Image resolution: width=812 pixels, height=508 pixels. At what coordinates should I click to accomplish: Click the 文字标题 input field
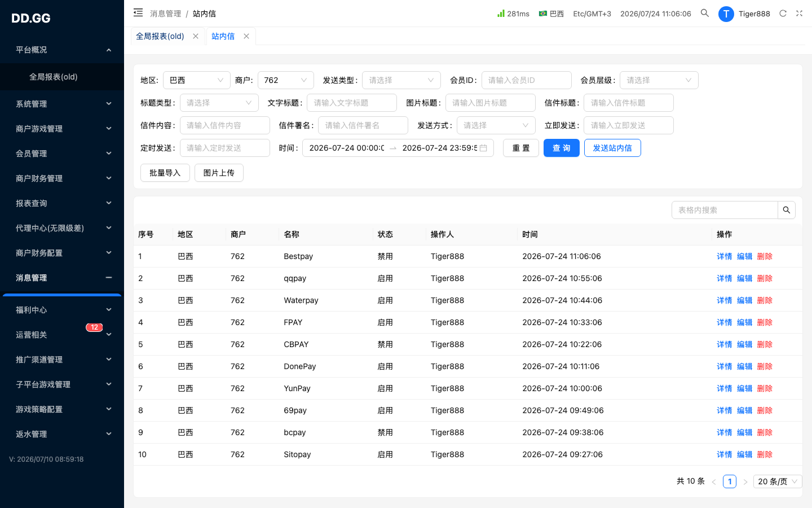352,103
